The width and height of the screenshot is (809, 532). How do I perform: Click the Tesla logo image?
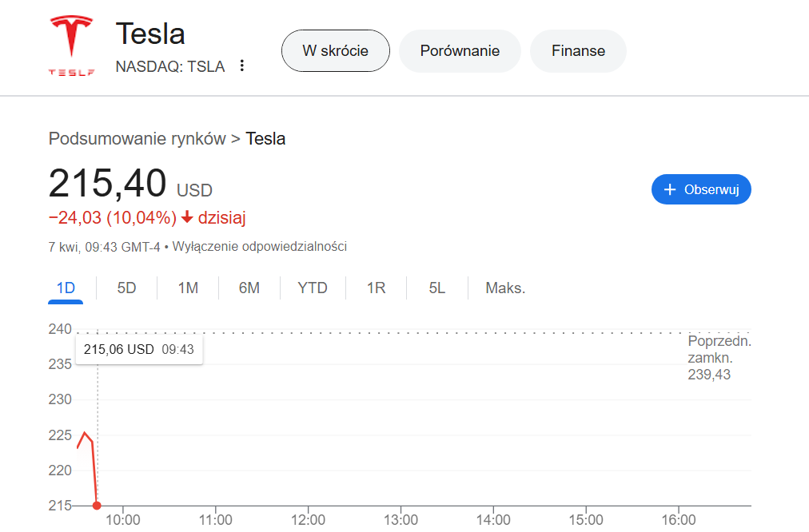click(72, 46)
